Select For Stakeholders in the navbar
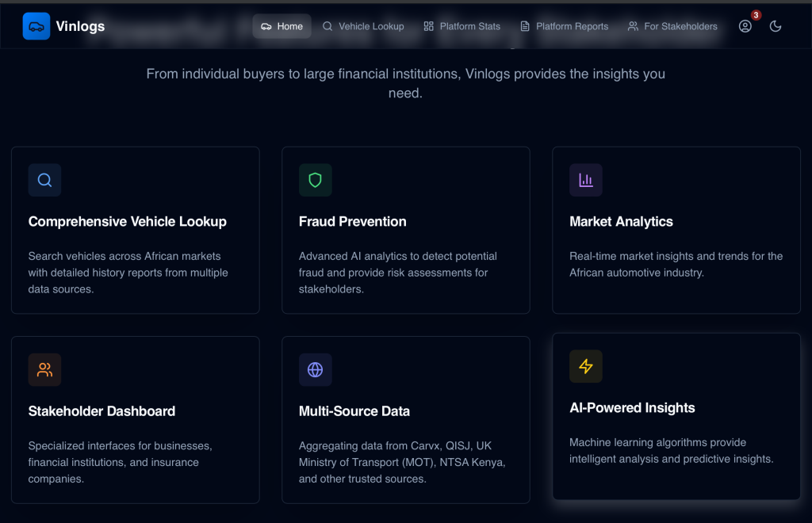Image resolution: width=812 pixels, height=523 pixels. point(672,26)
